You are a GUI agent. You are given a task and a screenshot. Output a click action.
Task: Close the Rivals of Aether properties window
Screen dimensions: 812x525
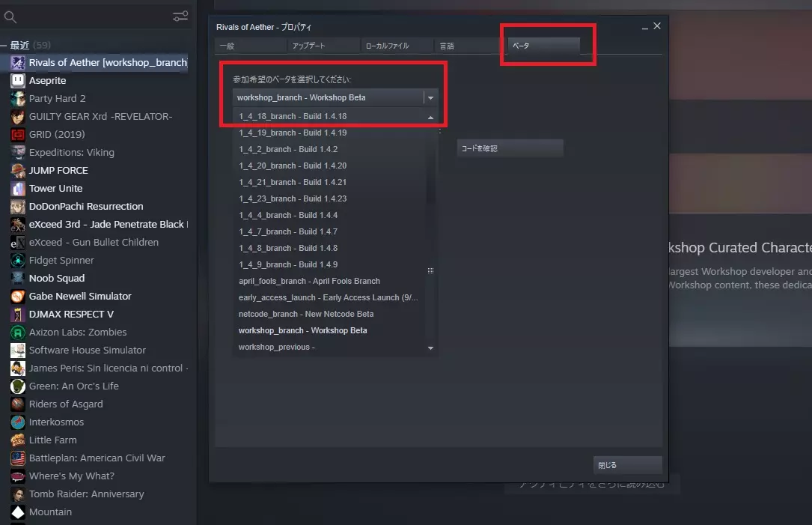point(656,26)
